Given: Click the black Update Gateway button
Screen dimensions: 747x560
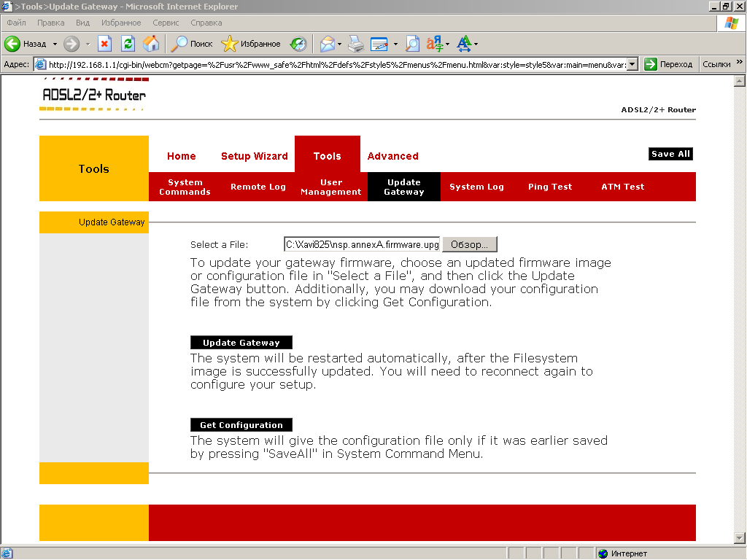Looking at the screenshot, I should coord(241,343).
